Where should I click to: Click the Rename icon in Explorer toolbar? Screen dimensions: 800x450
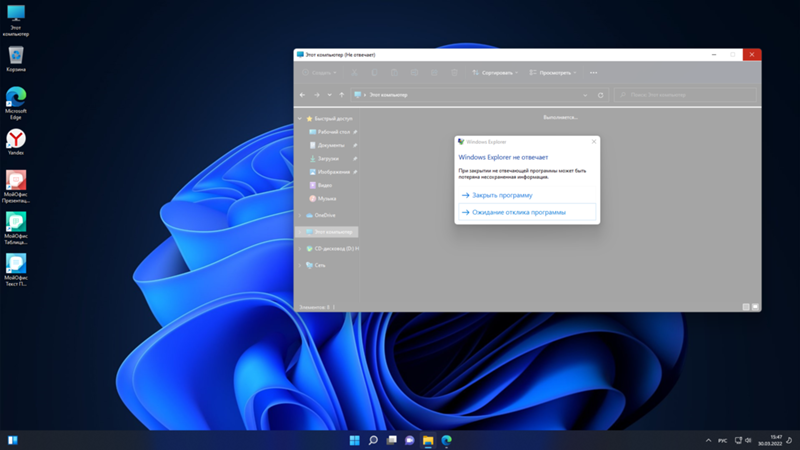(x=414, y=72)
